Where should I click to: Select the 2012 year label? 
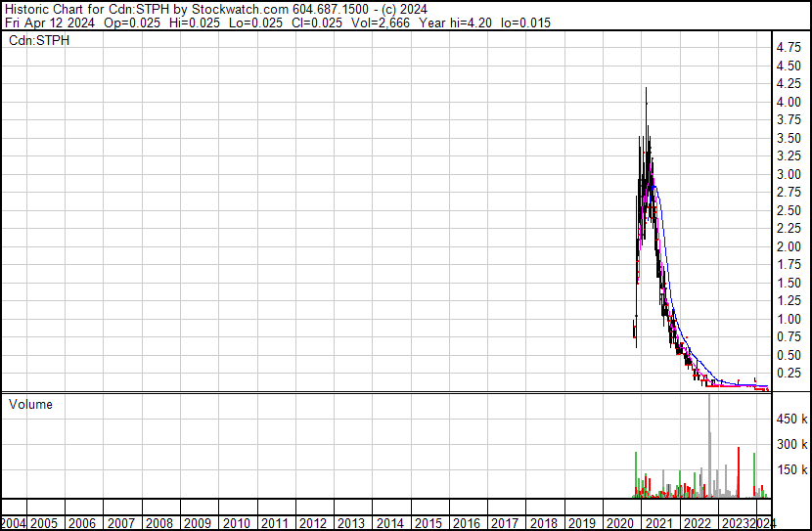(x=313, y=523)
